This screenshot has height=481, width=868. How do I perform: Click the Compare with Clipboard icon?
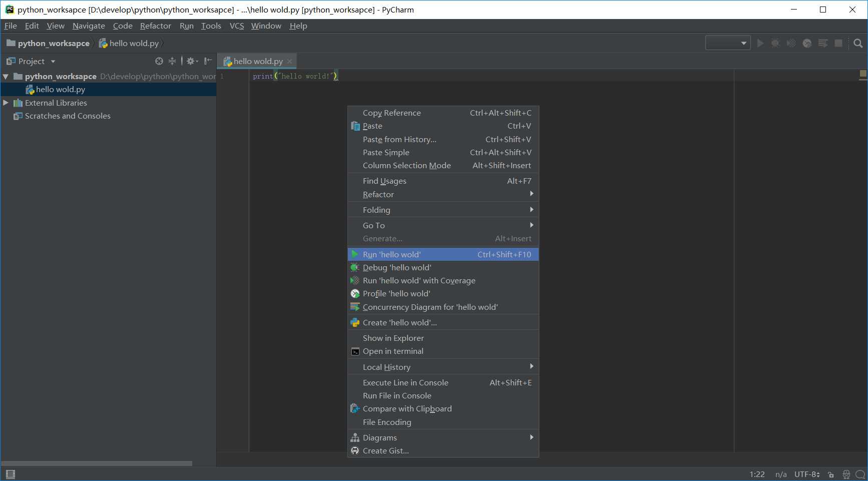click(355, 408)
